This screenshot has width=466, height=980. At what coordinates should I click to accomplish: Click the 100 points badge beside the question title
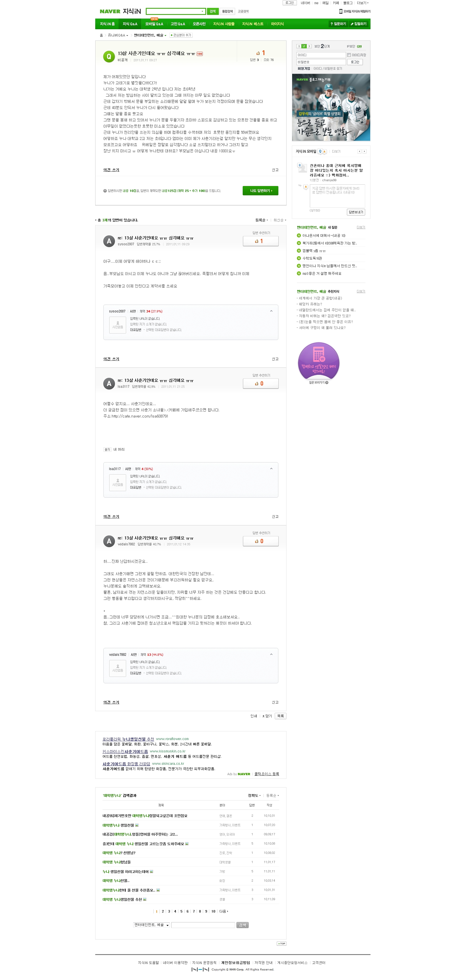[x=199, y=54]
